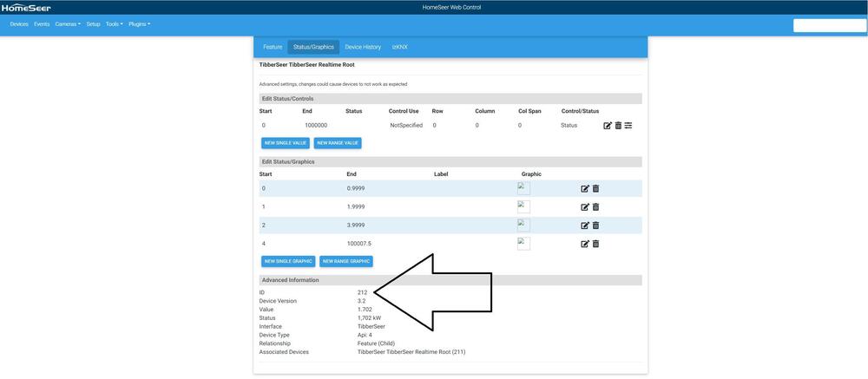The image size is (868, 379).
Task: Go to the Devices page
Action: [19, 24]
